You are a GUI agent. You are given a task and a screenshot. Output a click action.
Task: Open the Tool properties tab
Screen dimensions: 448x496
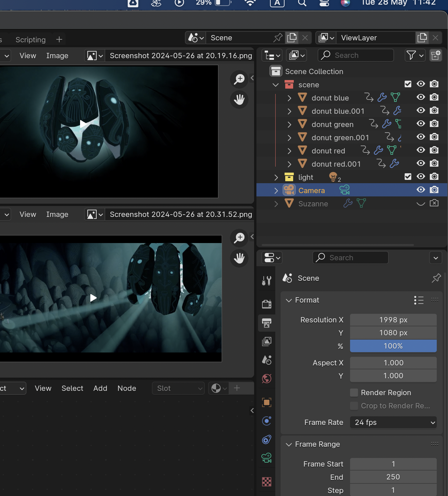[x=267, y=281]
